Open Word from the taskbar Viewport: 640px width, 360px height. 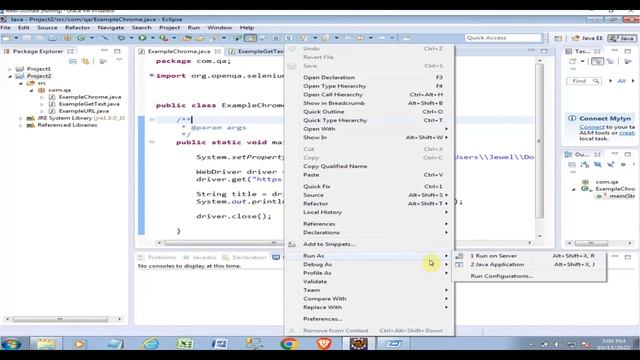point(219,344)
